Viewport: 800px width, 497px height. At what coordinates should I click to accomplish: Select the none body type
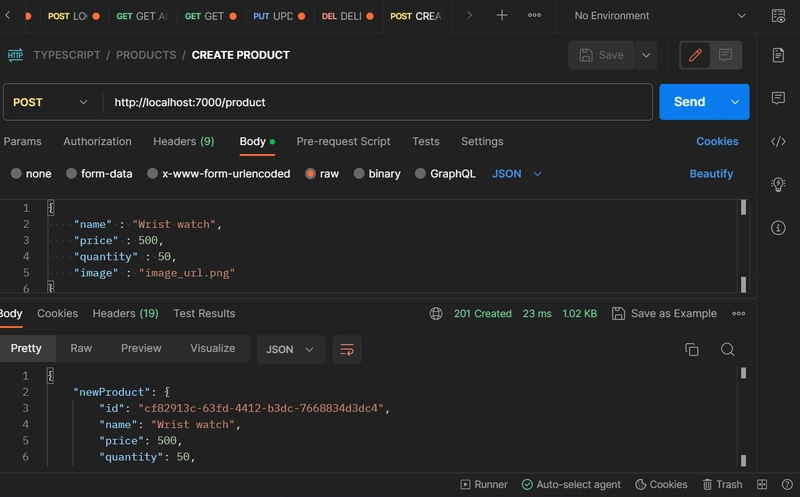31,173
